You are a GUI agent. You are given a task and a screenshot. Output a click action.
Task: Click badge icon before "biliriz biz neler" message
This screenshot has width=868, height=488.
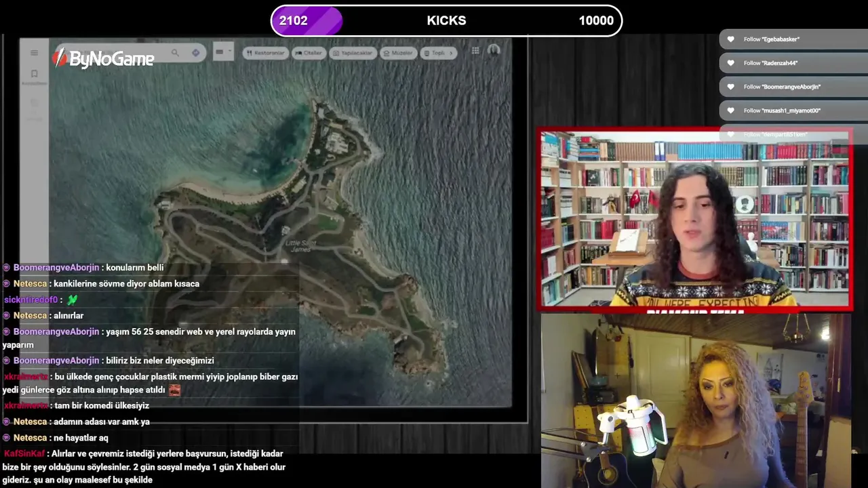7,361
